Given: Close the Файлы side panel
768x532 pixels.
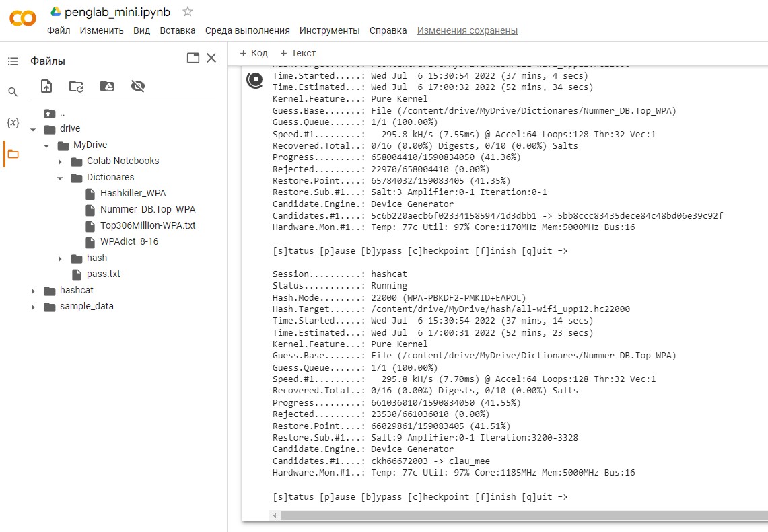Looking at the screenshot, I should coord(211,59).
